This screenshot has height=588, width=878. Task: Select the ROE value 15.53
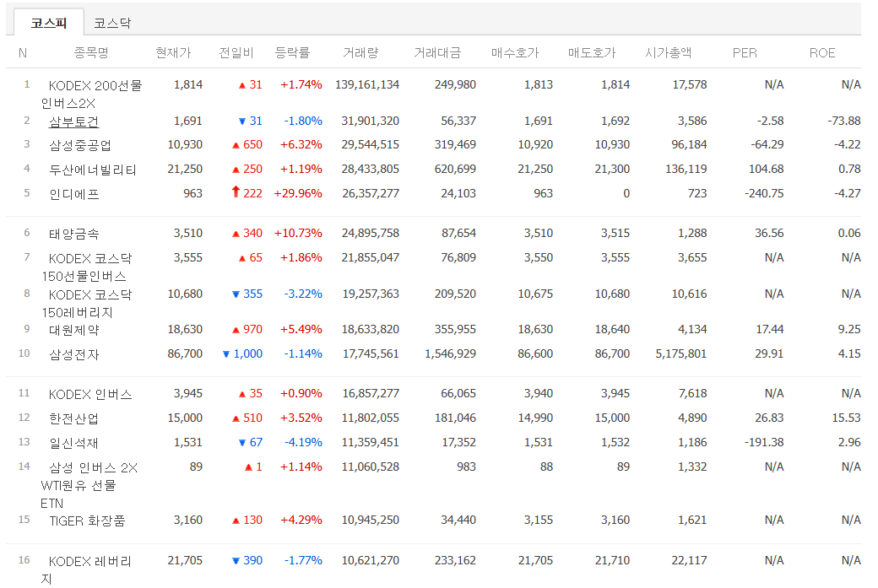coord(846,418)
